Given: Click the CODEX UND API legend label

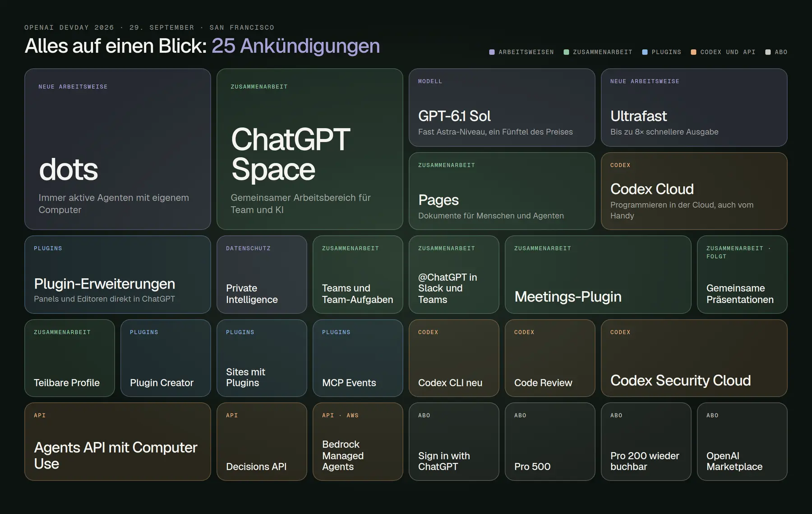Looking at the screenshot, I should 728,52.
